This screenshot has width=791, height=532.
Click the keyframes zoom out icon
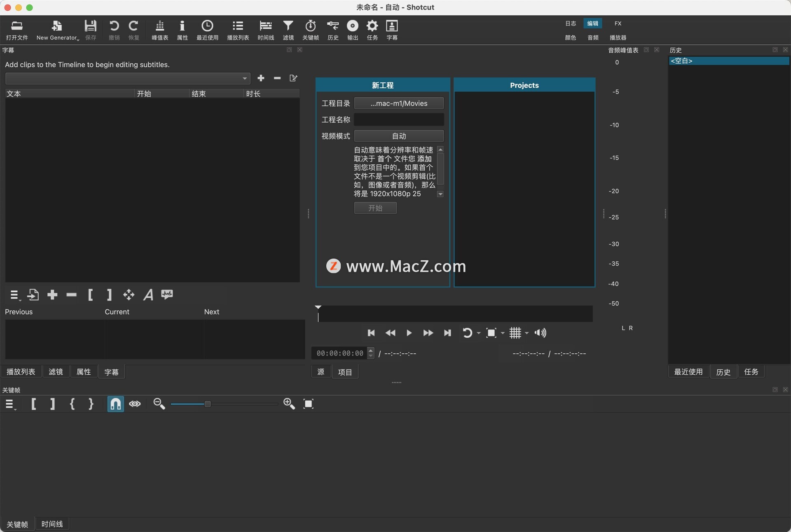click(159, 404)
